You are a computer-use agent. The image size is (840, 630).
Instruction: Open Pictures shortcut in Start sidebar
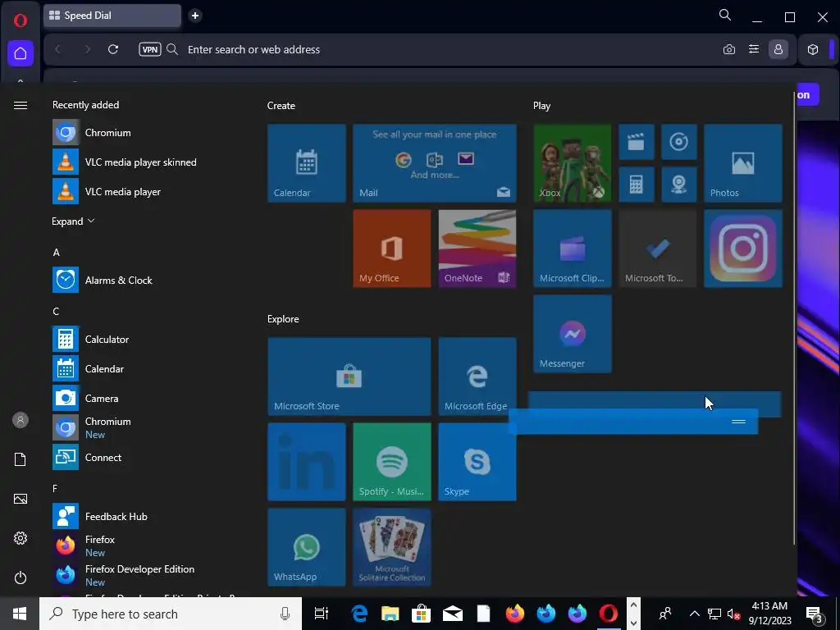[21, 499]
